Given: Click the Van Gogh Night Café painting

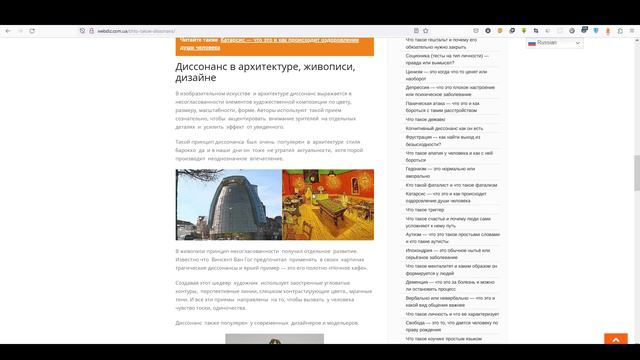Looking at the screenshot, I should tap(328, 204).
